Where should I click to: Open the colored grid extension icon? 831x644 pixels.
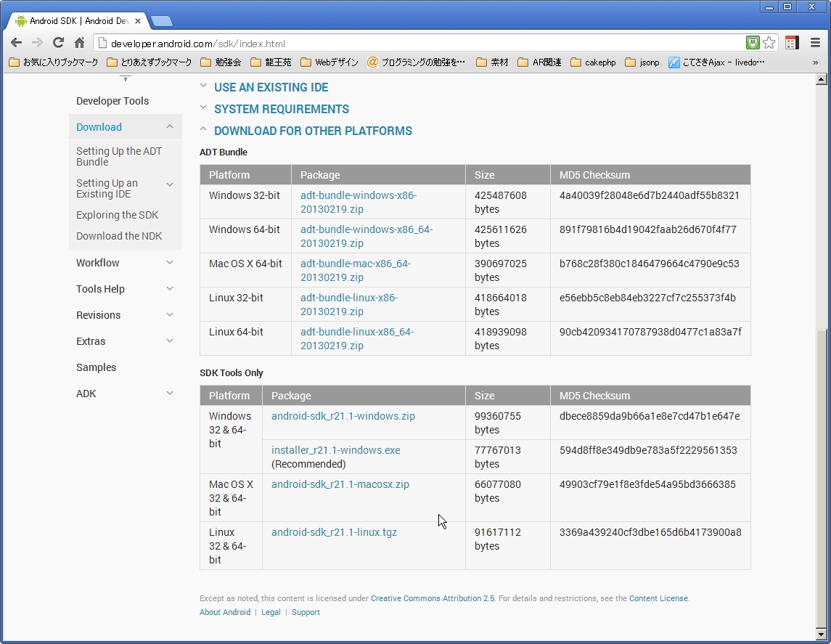pos(792,43)
